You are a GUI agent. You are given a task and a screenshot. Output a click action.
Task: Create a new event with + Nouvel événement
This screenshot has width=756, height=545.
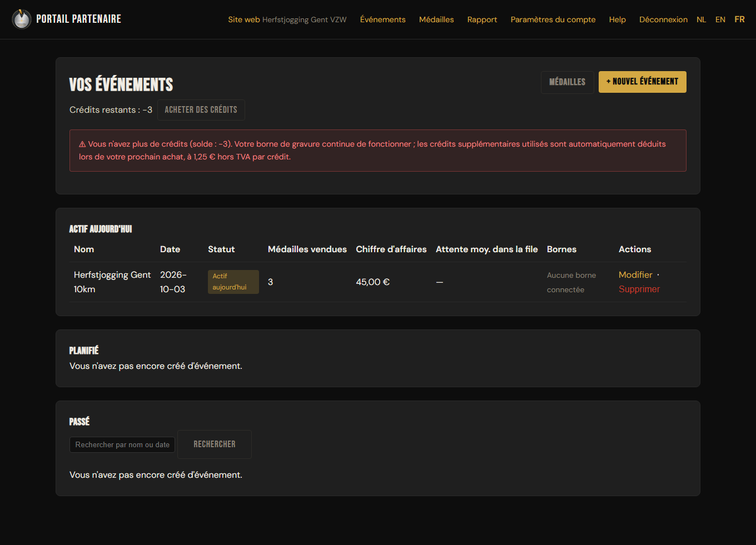pos(642,82)
